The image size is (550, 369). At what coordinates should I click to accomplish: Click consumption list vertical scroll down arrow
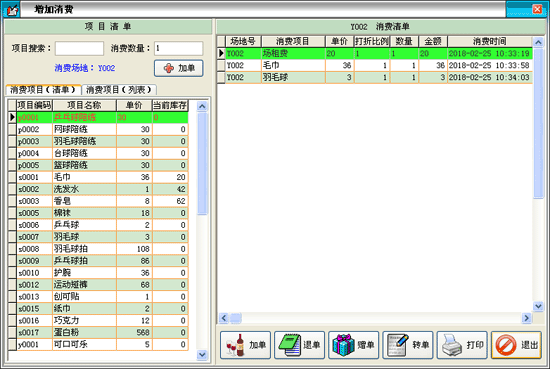pyautogui.click(x=538, y=306)
